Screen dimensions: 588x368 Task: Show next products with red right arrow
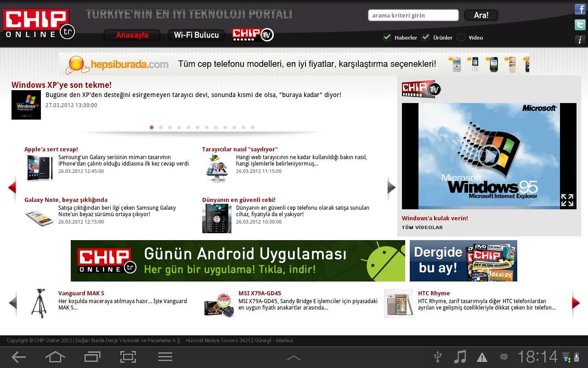576,303
